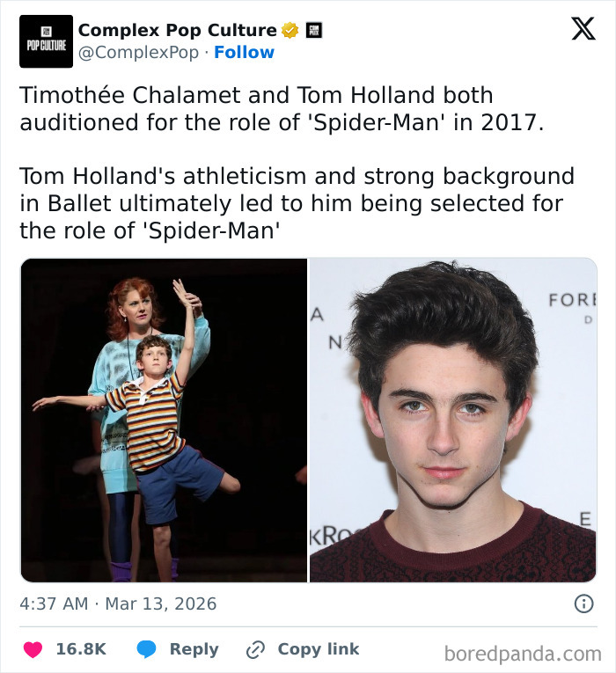The image size is (616, 673).
Task: Open the X logo link
Action: coord(583,30)
